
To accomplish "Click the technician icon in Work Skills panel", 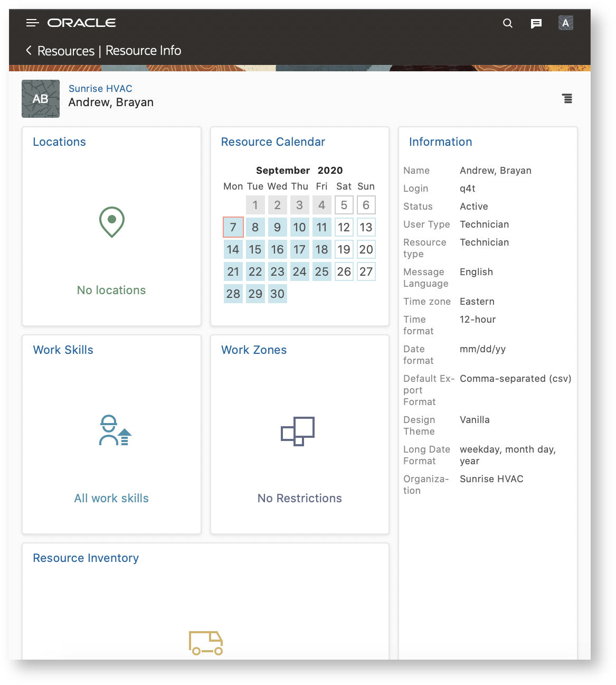I will (113, 430).
